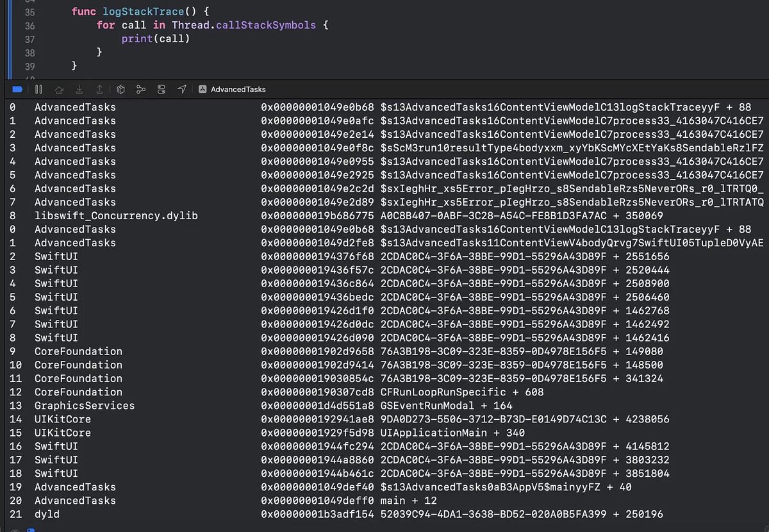Click address 0x000000019426d090 in console
Screen dimensions: 769x532
[x=318, y=338]
